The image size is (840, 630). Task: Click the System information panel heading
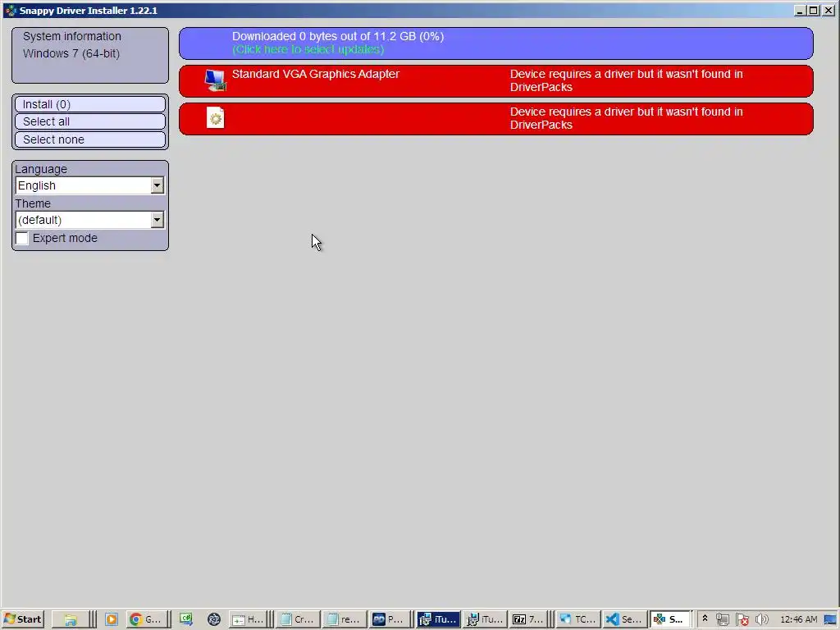tap(72, 36)
